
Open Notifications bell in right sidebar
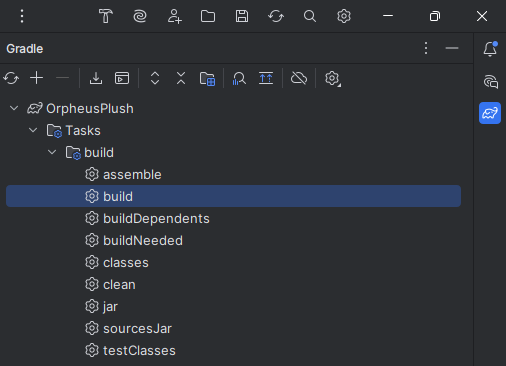coord(490,49)
